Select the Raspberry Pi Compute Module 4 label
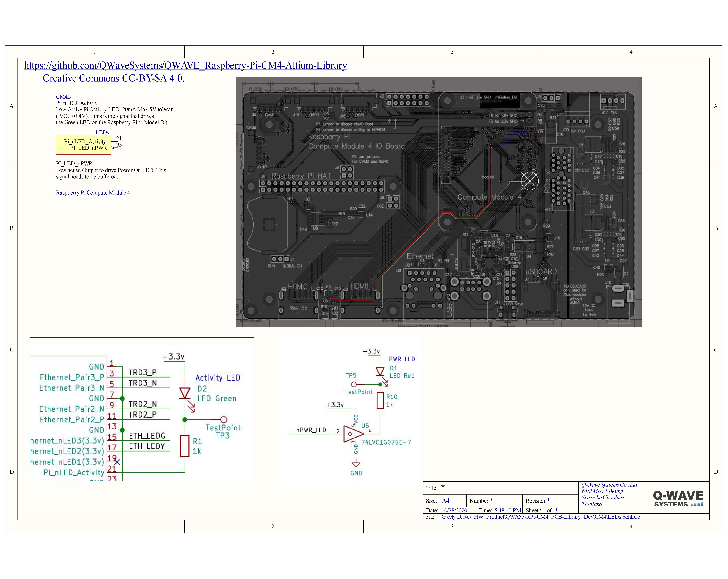The image size is (728, 579). [93, 193]
